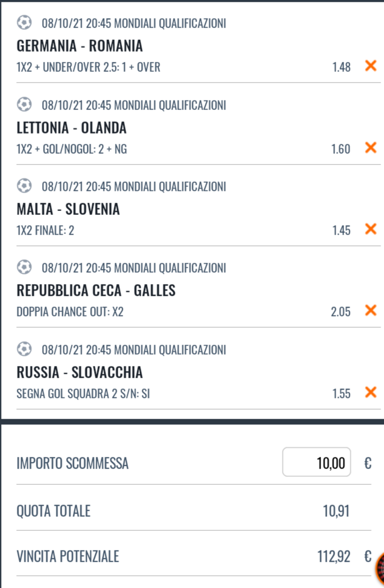Delete the Malta - Slovenia bet
The width and height of the screenshot is (384, 588).
(371, 229)
